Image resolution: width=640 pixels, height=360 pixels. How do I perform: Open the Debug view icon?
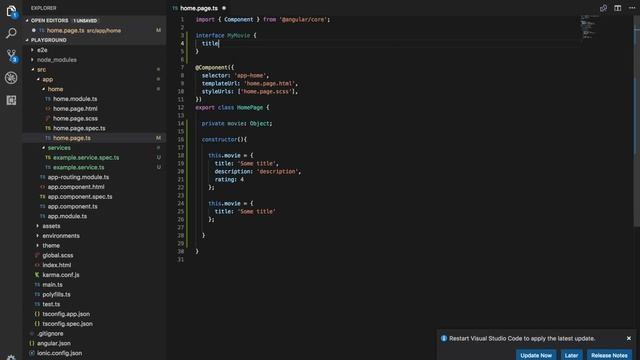[11, 78]
